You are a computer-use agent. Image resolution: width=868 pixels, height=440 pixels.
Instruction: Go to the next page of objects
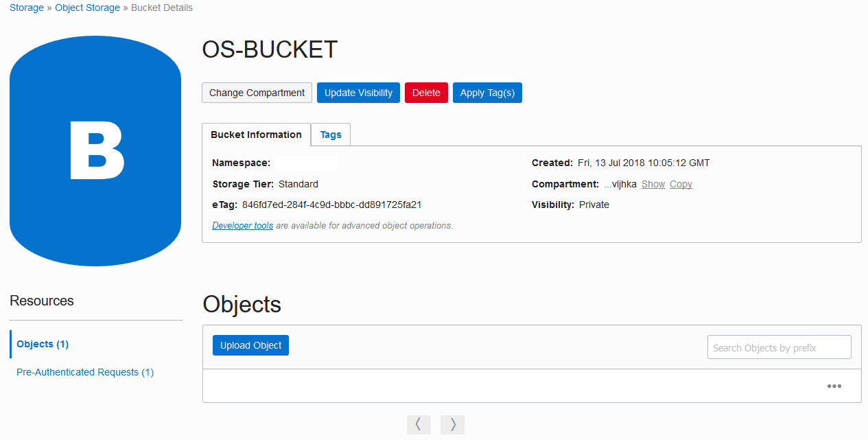coord(452,425)
